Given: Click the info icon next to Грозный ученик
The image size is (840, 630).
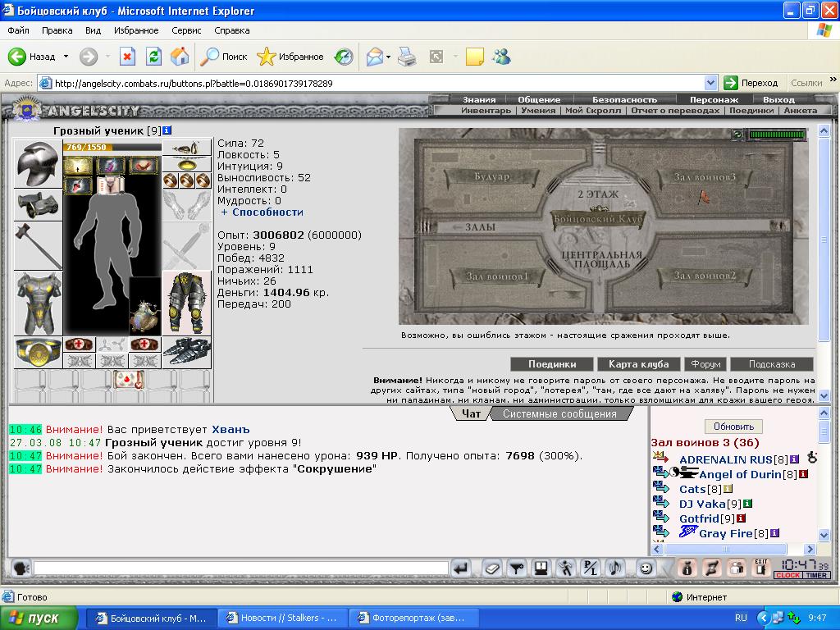Looking at the screenshot, I should click(167, 130).
